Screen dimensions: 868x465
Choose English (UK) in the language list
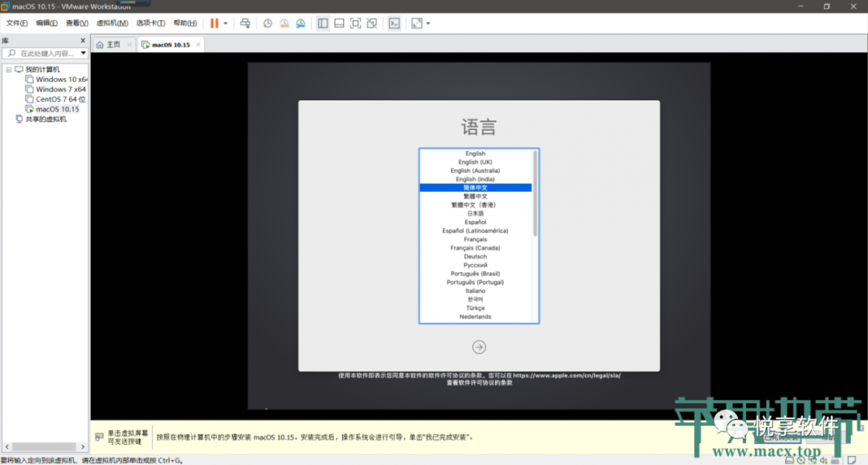[476, 162]
